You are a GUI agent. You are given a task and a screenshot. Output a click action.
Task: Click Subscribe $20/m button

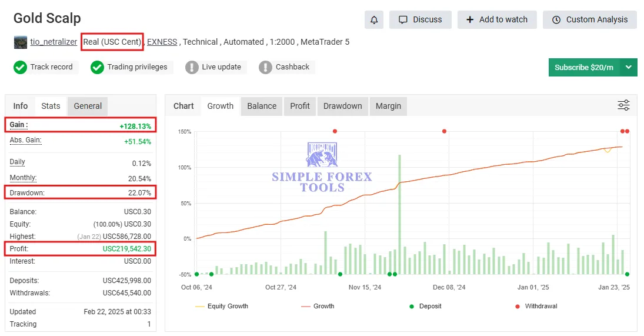pos(584,67)
